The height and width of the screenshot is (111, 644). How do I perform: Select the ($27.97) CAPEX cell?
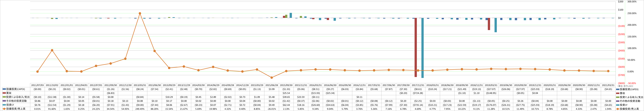[520, 89]
